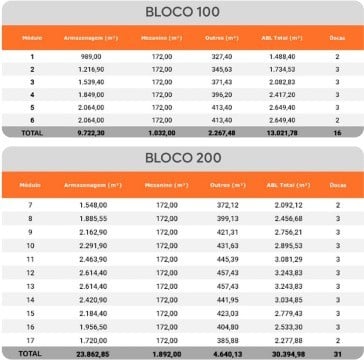Click the BLOCO 100 title header
Screen dimensions: 364x362
click(x=182, y=12)
